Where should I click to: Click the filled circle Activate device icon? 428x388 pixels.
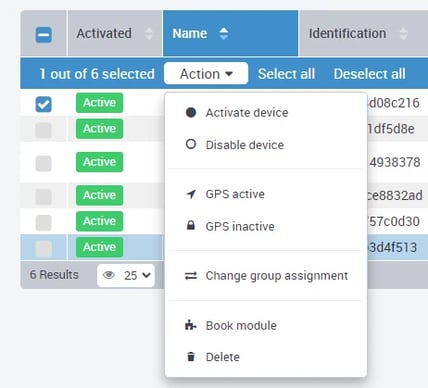click(191, 113)
